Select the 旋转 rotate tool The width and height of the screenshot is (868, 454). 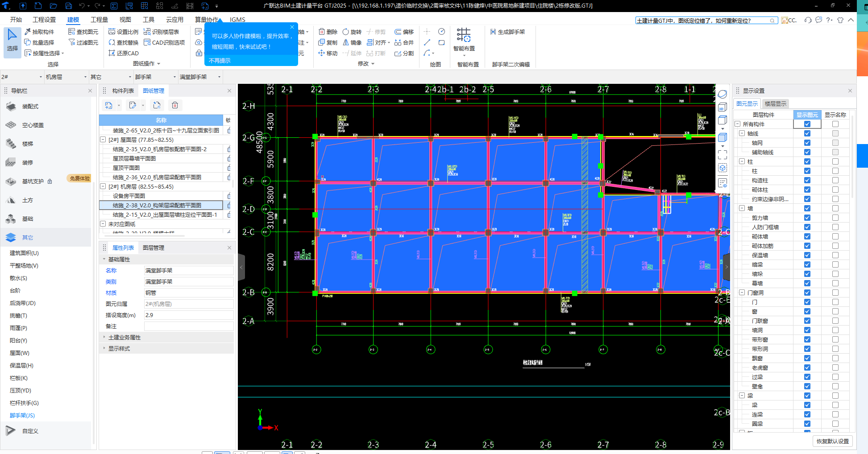tap(352, 32)
